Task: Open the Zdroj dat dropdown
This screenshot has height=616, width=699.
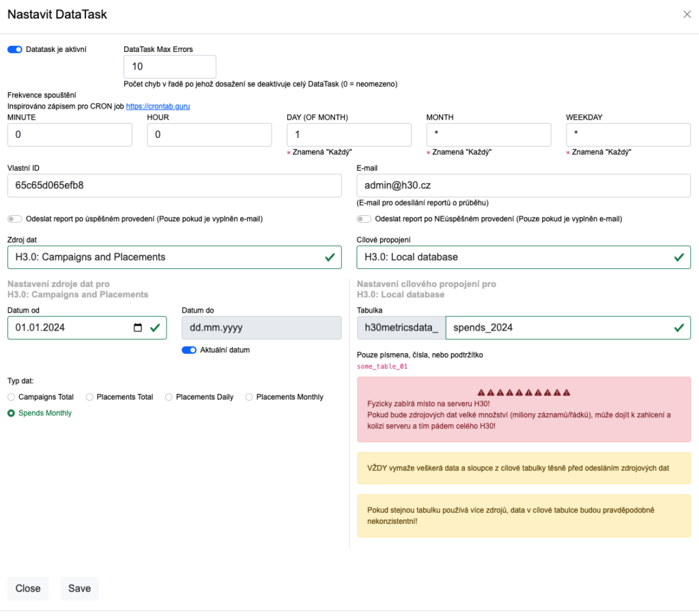Action: tap(174, 257)
